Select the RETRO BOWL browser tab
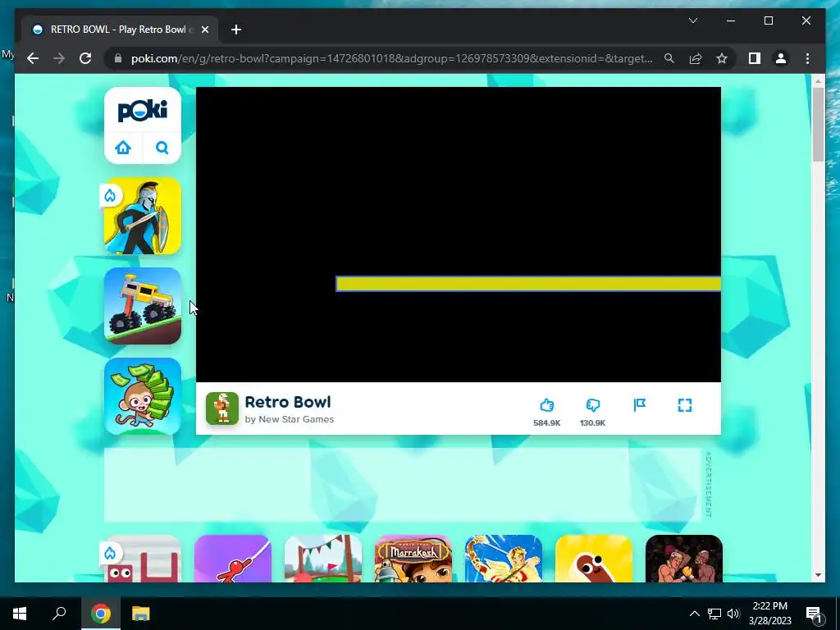The height and width of the screenshot is (630, 840). click(x=118, y=30)
